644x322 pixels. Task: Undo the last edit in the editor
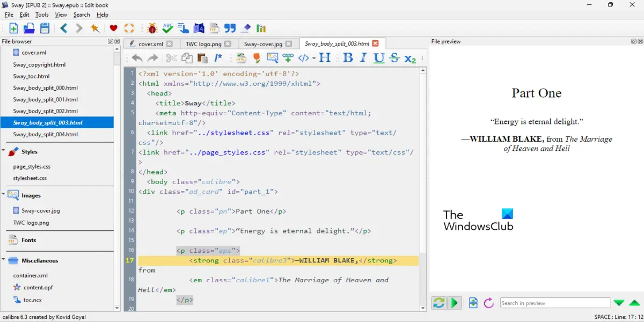(x=137, y=58)
